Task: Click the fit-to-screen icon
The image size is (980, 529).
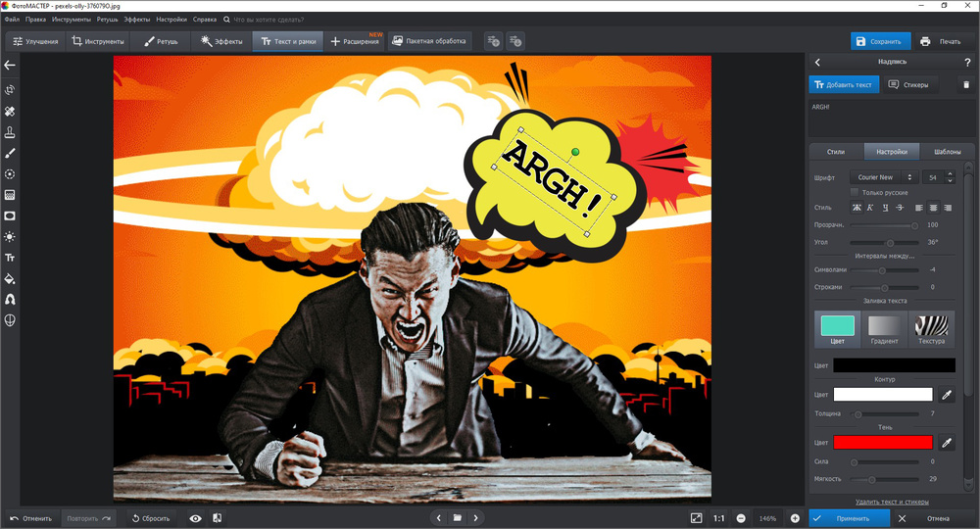Action: tap(696, 518)
